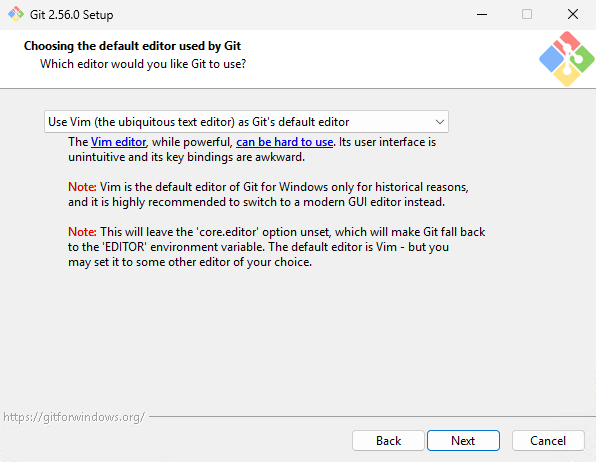Go to the previous step with Back
This screenshot has height=462, width=596.
coord(388,441)
